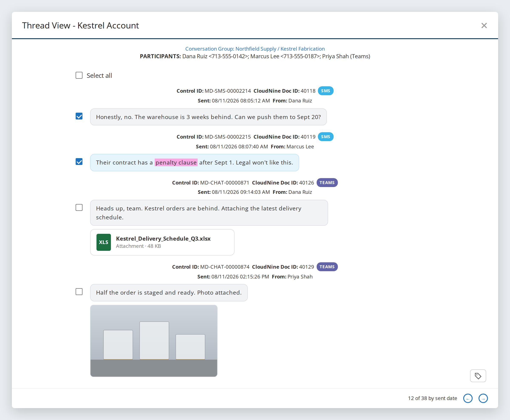Viewport: 510px width, 420px height.
Task: Click the XLS file icon on the attachment
Action: pos(103,242)
